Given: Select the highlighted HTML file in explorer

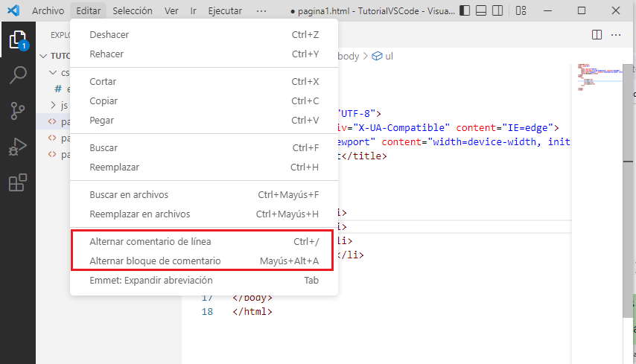Looking at the screenshot, I should [53, 121].
